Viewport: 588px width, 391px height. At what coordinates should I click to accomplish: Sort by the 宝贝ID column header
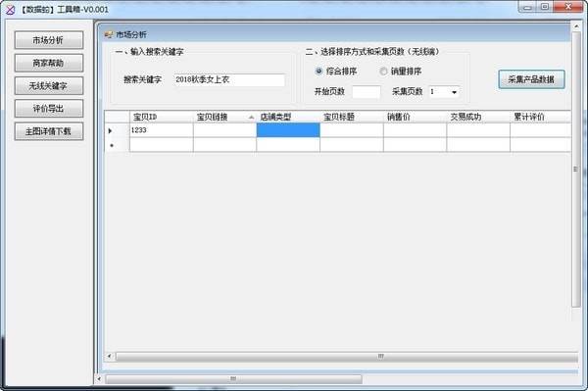coord(162,117)
